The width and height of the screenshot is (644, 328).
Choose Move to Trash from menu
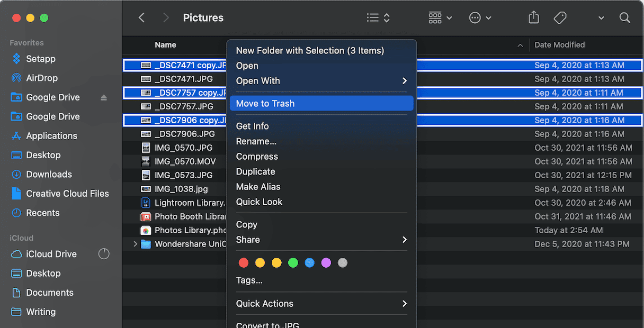[265, 104]
